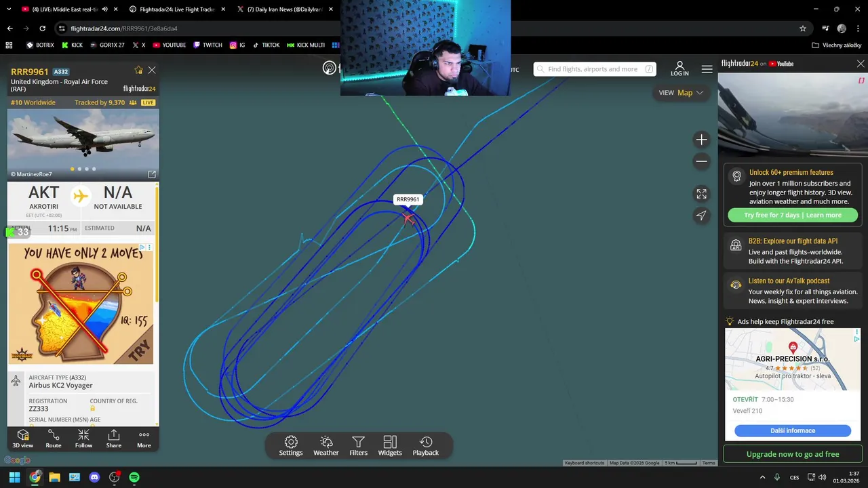Open the Chrome profile avatar

[x=842, y=28]
